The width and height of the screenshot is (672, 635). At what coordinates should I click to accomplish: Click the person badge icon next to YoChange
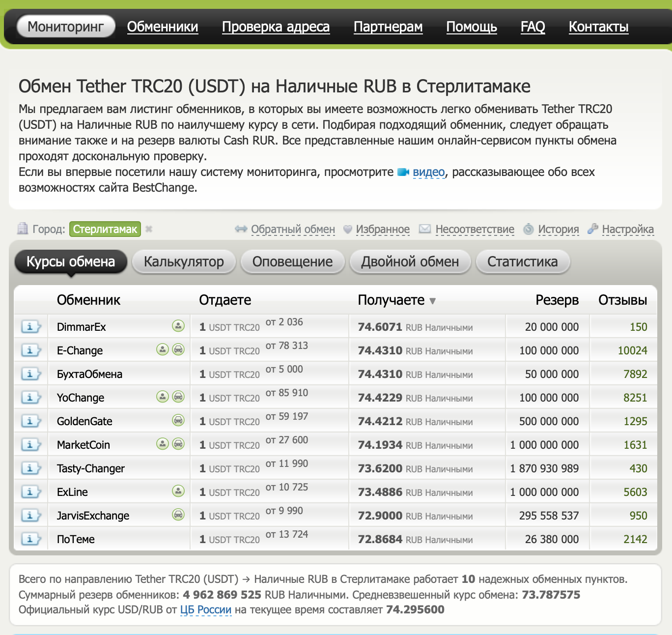[x=163, y=396]
